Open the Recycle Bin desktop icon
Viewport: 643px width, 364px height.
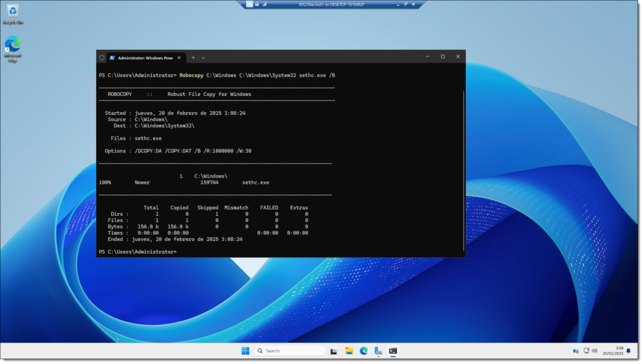(13, 14)
